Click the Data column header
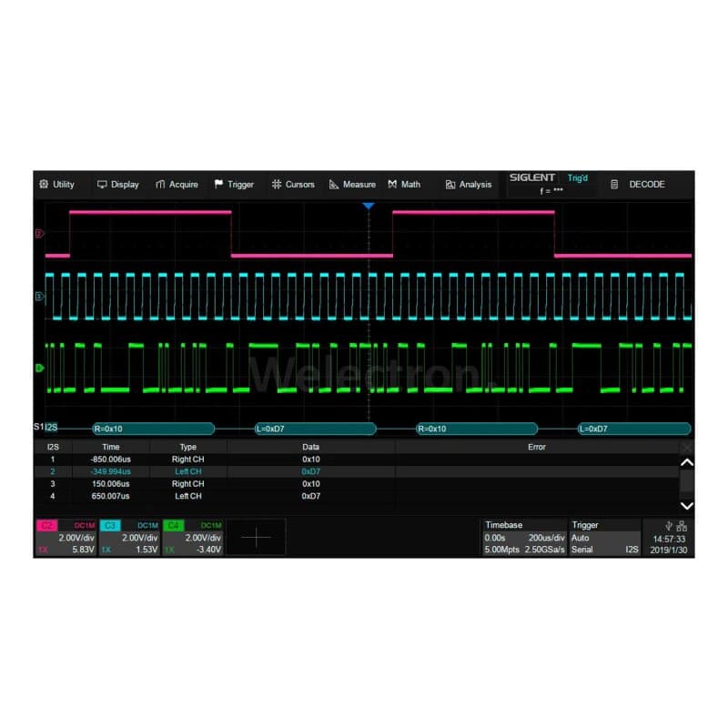This screenshot has height=728, width=728. coord(310,447)
